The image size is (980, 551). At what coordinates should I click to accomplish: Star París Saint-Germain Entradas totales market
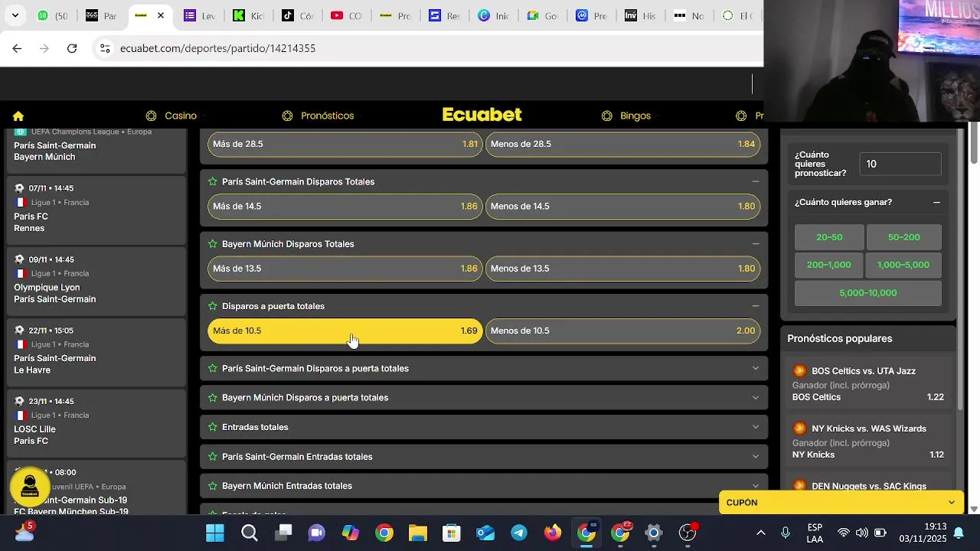coord(213,457)
